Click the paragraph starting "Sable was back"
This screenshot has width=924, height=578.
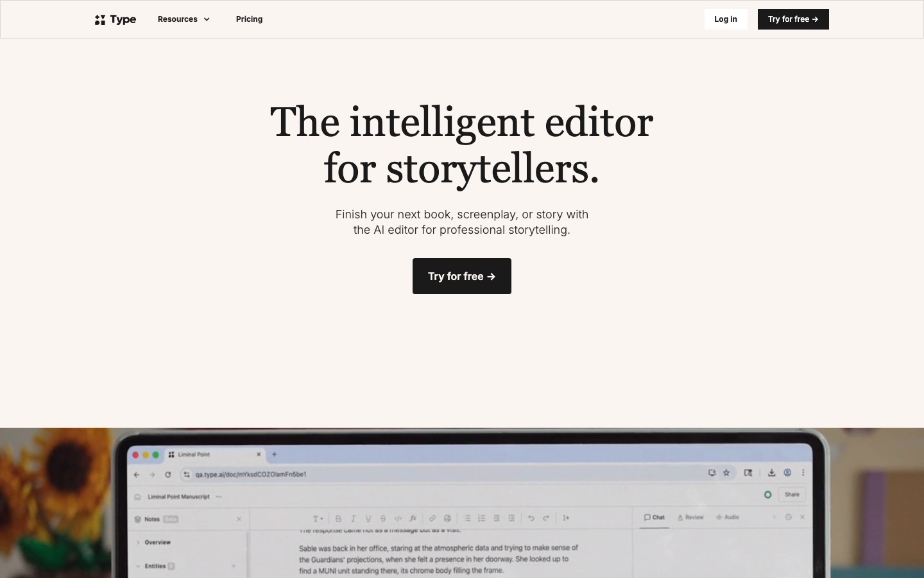coord(439,559)
